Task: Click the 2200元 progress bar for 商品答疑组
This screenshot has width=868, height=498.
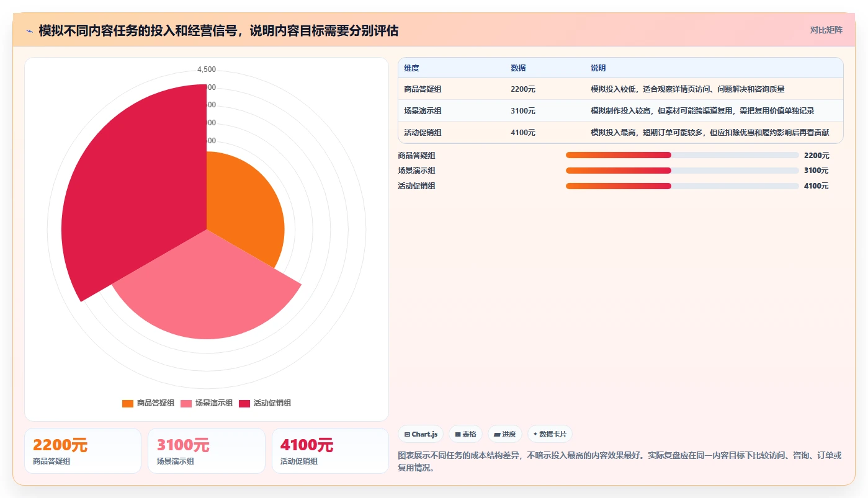Action: (682, 155)
